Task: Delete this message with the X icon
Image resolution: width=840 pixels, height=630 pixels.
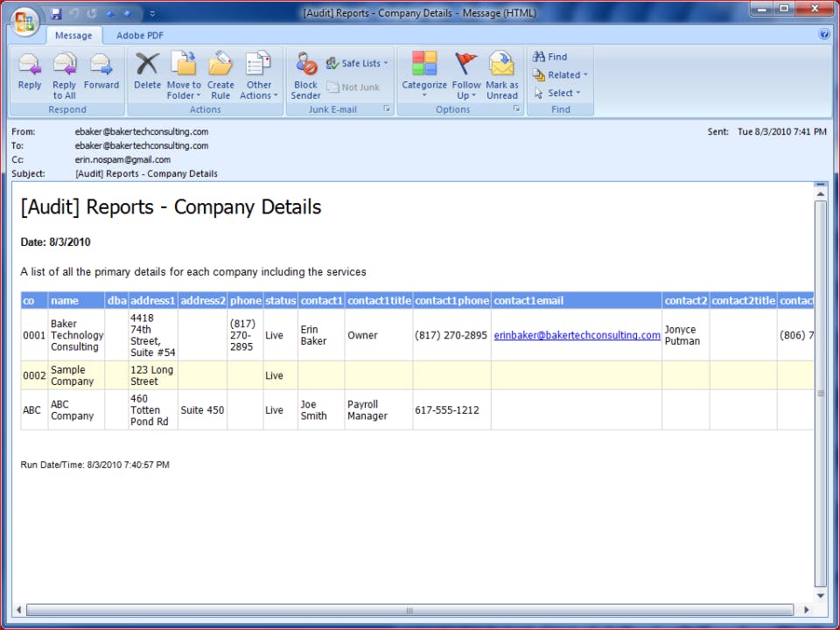Action: pyautogui.click(x=147, y=72)
